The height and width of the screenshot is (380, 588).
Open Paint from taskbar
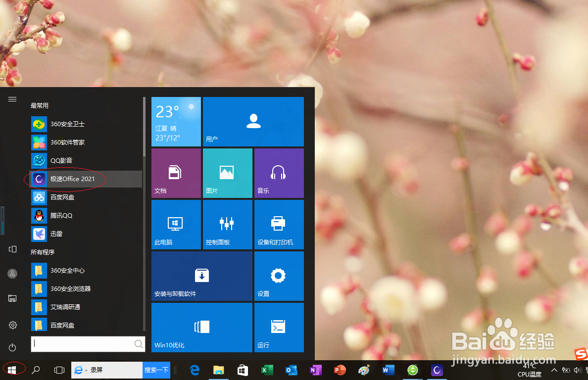pyautogui.click(x=364, y=370)
